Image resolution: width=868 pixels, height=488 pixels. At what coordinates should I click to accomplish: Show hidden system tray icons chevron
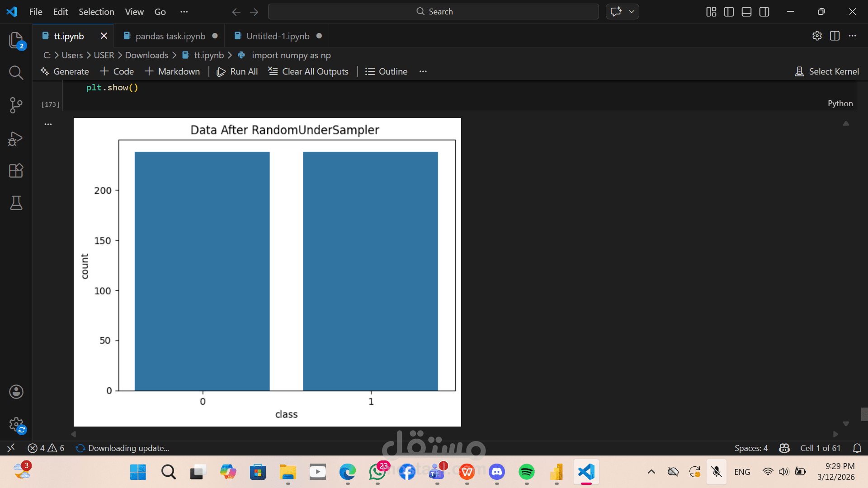coord(651,472)
